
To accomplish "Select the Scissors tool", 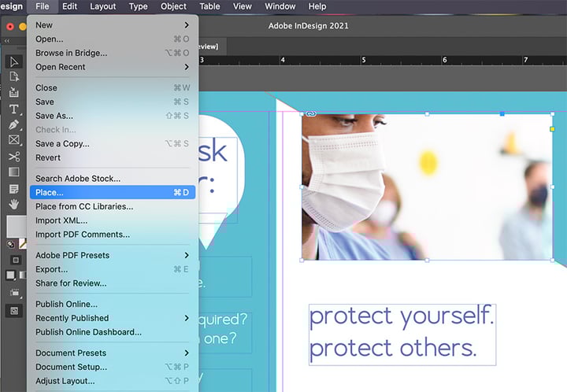I will (14, 157).
